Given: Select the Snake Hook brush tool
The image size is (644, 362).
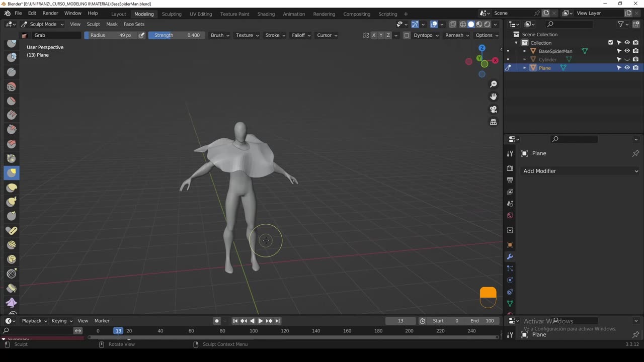Looking at the screenshot, I should (x=12, y=202).
